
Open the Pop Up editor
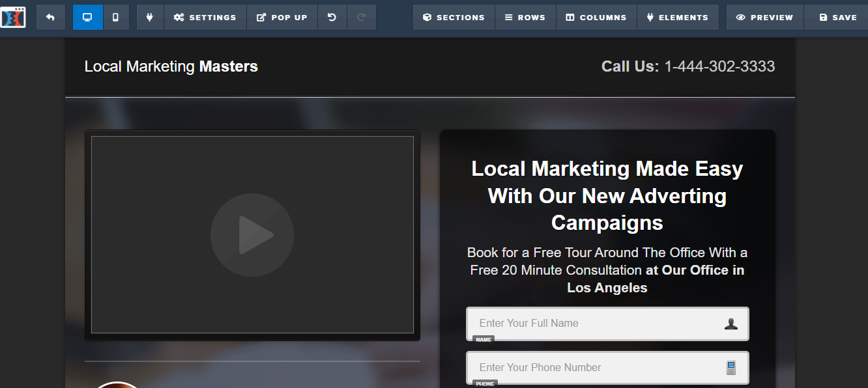[x=282, y=18]
